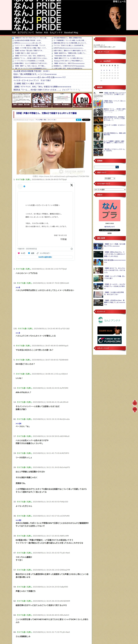This screenshot has width=138, height=644.
Task: Open popular article ロバーツ監督、佐々木朗希
Action: point(115,245)
